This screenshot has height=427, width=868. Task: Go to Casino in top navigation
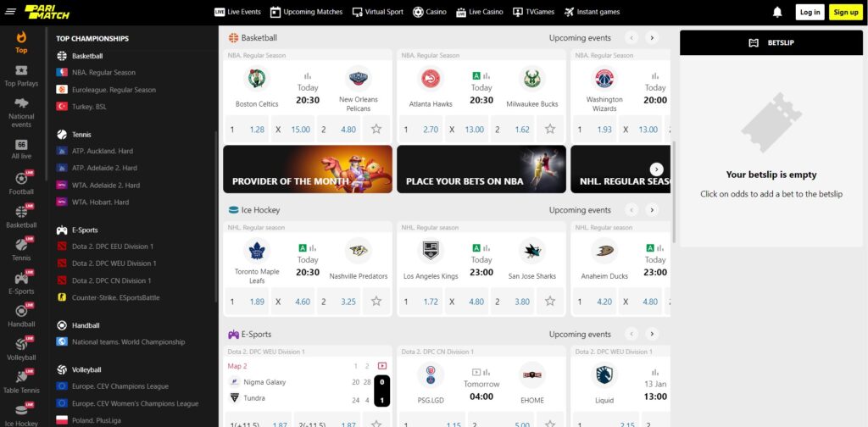(430, 12)
